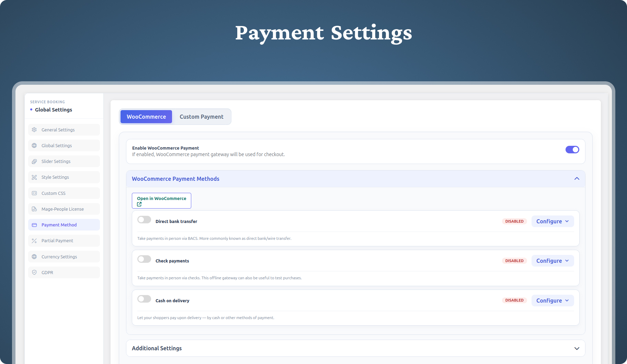Click the General Settings gear icon
This screenshot has width=627, height=364.
click(x=34, y=130)
